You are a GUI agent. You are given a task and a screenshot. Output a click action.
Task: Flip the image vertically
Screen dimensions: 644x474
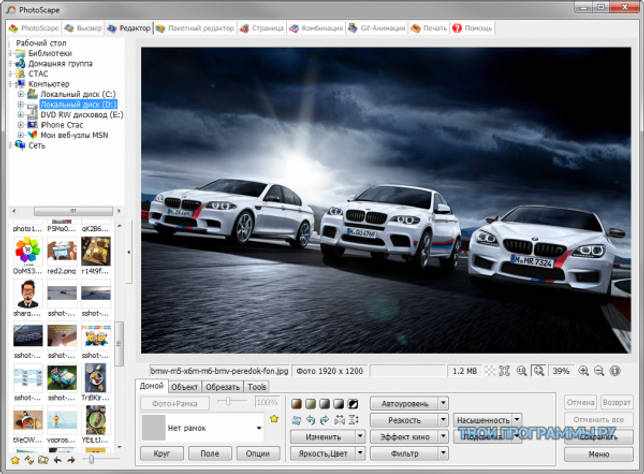click(x=353, y=420)
